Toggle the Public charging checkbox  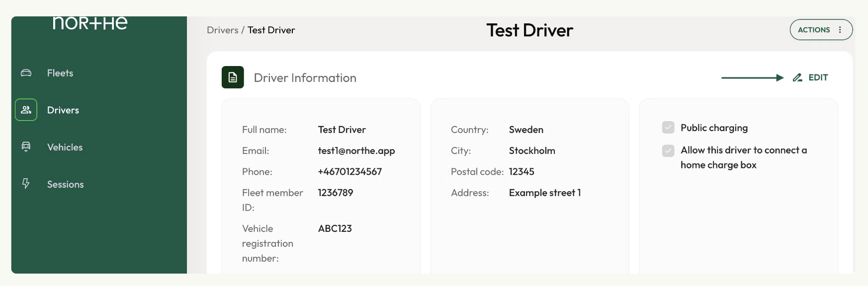click(x=668, y=128)
